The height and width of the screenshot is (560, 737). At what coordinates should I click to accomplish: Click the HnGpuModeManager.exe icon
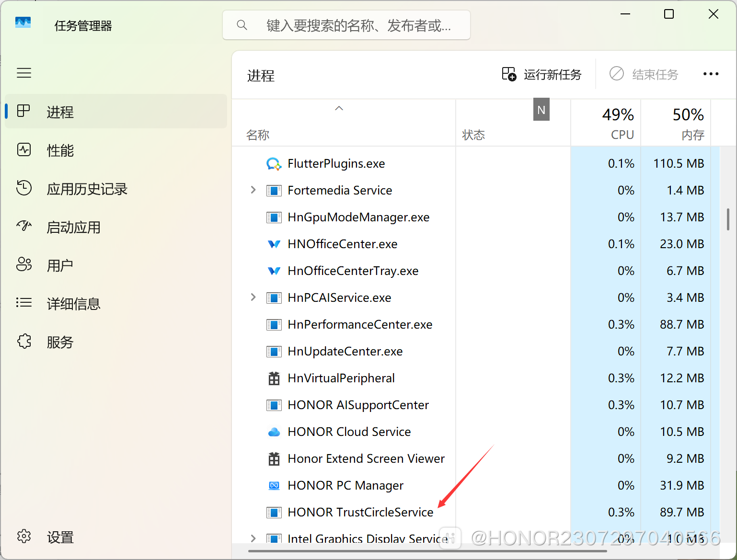coord(274,217)
